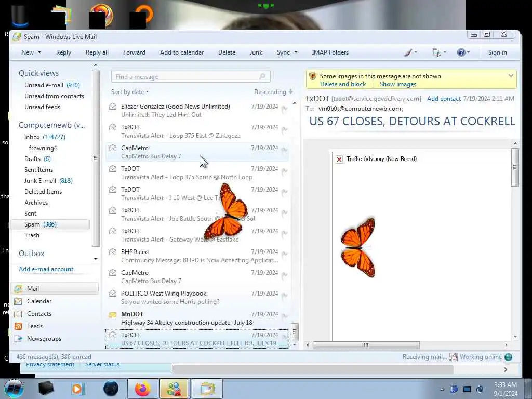Expand the Computernewb account folder tree
Viewport: 532px width, 399px height.
click(x=51, y=125)
